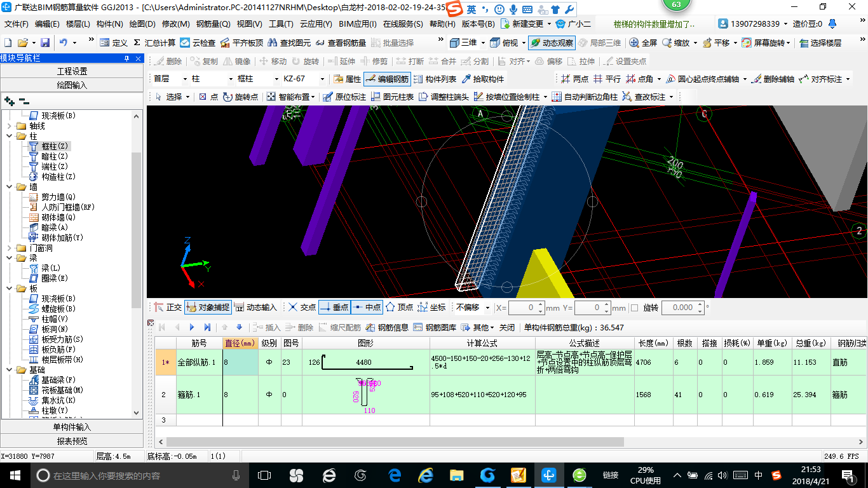Open the 帮助(H) menu
This screenshot has width=868, height=488.
tap(442, 24)
